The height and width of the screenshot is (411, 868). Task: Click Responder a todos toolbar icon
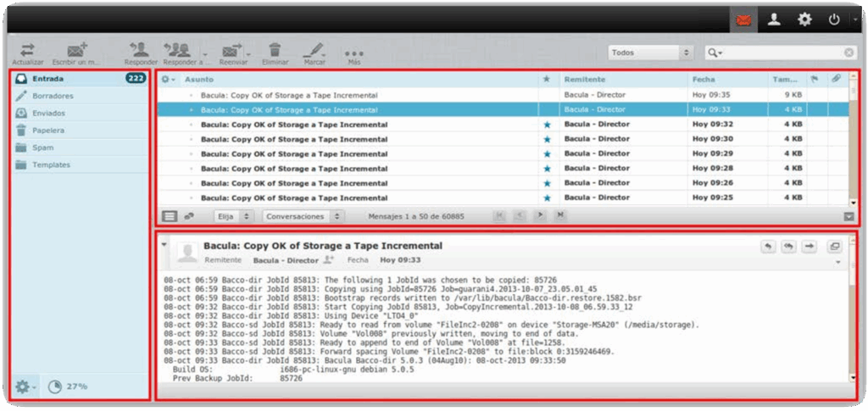[x=179, y=54]
